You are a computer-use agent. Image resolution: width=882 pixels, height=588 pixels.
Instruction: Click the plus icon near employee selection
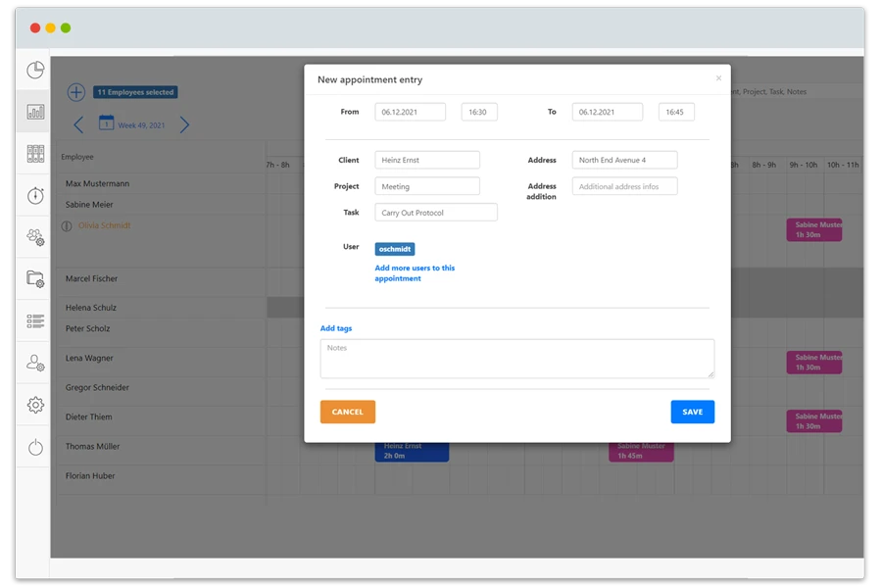coord(75,91)
